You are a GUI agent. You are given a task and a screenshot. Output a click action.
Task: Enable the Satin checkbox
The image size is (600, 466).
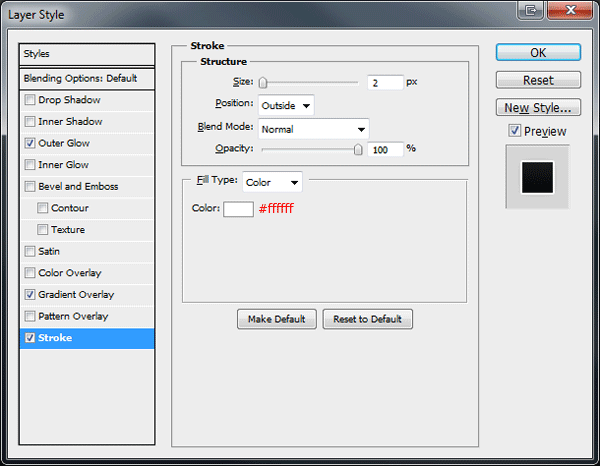point(30,251)
